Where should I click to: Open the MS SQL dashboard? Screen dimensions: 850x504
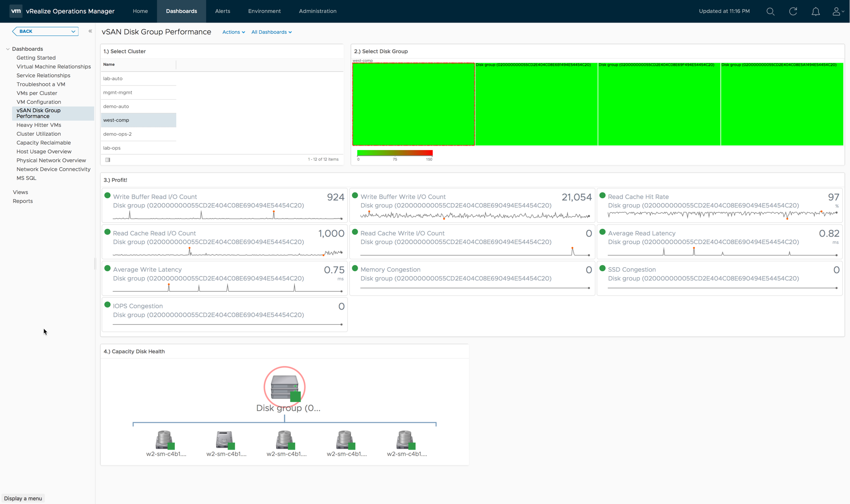point(26,178)
